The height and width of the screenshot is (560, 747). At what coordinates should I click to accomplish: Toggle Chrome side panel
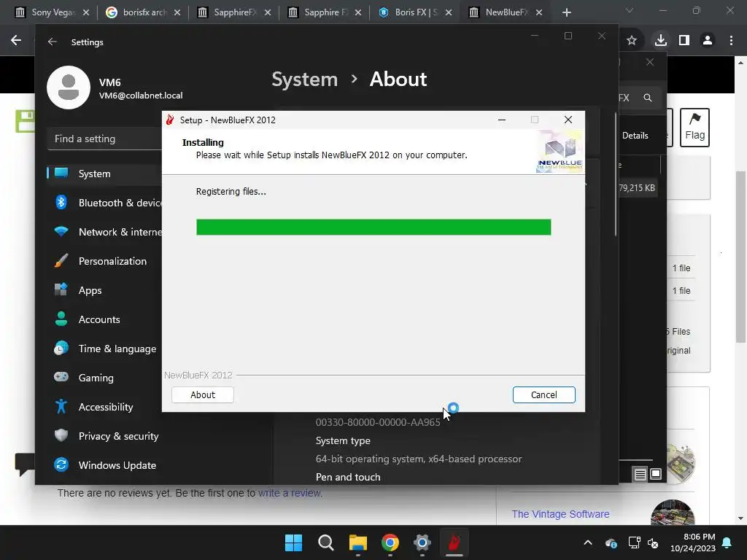(x=684, y=41)
